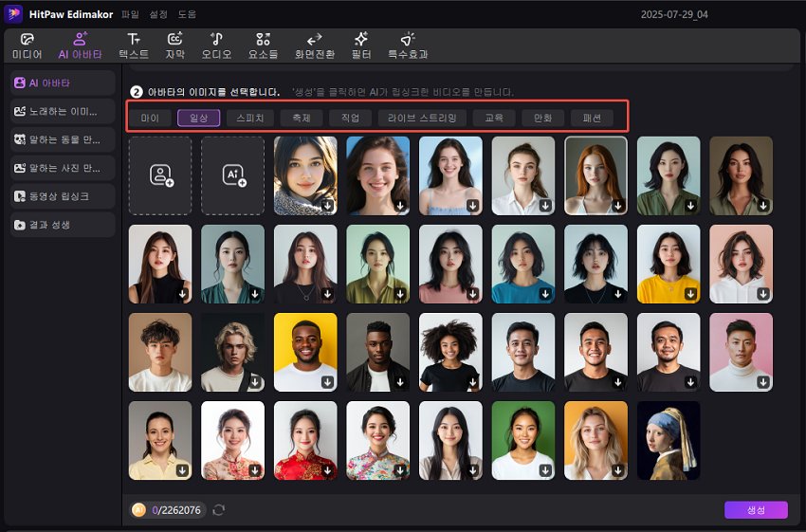The width and height of the screenshot is (806, 532).
Task: Switch to the 직업 category tab
Action: click(350, 118)
